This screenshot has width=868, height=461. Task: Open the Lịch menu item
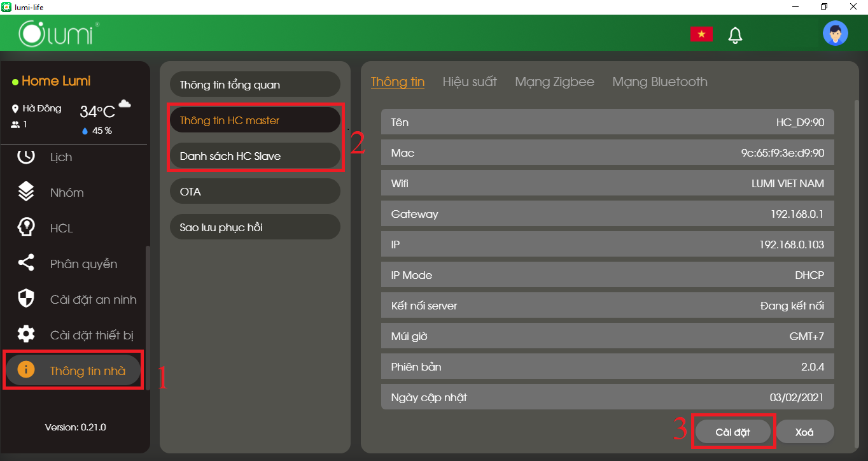coord(61,157)
